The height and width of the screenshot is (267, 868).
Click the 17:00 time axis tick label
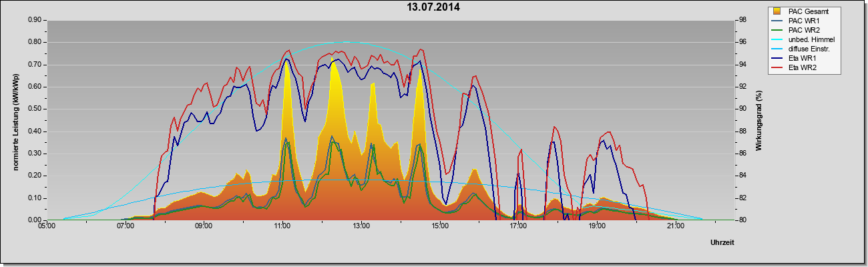pos(518,227)
